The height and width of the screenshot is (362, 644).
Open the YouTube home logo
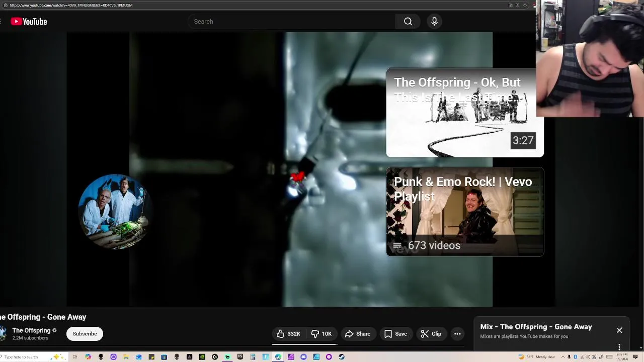29,22
